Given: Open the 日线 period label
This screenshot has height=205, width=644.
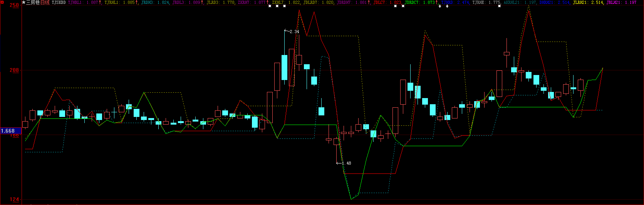Looking at the screenshot, I should (45, 2).
